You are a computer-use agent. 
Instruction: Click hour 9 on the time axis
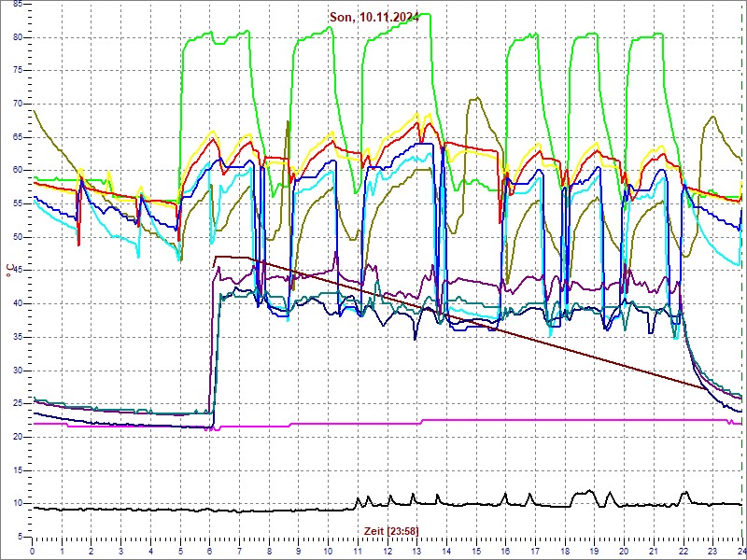(x=299, y=550)
